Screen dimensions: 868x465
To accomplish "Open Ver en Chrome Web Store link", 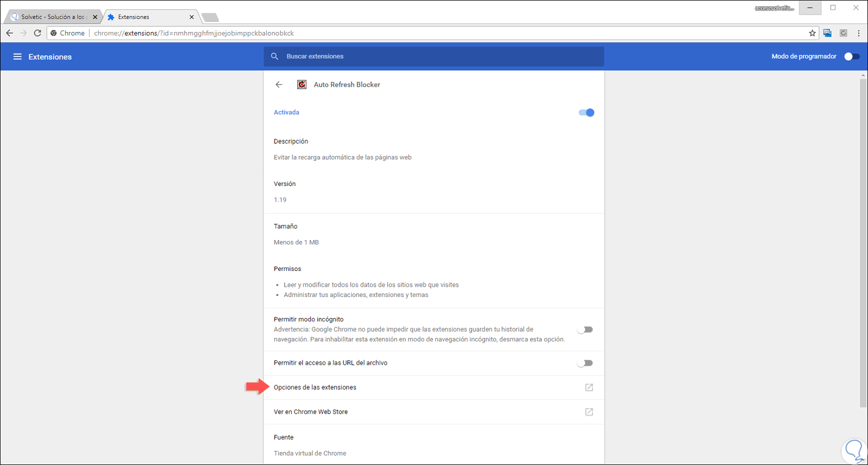I will pos(433,412).
